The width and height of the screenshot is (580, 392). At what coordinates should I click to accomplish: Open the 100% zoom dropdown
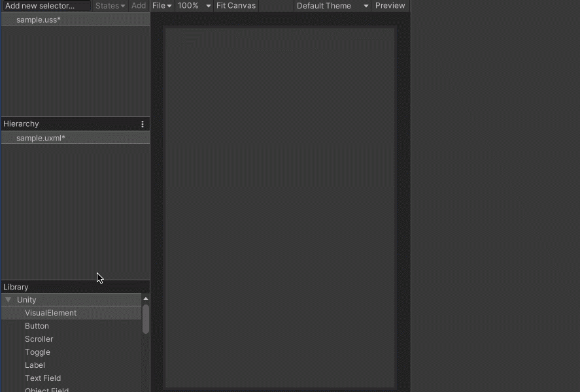coord(194,6)
